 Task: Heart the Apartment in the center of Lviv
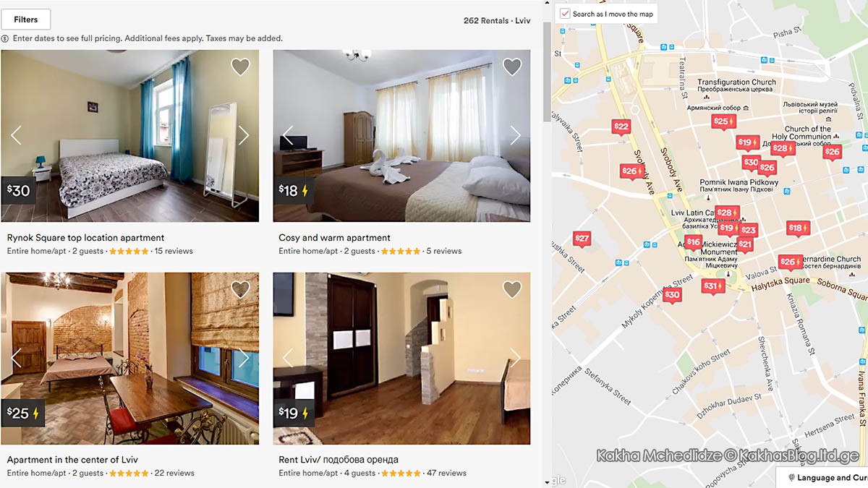pyautogui.click(x=240, y=289)
